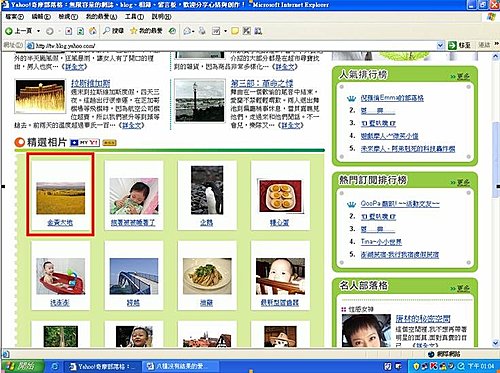The image size is (500, 373).
Task: Click the vertical scrollbar down arrow
Action: point(496,342)
